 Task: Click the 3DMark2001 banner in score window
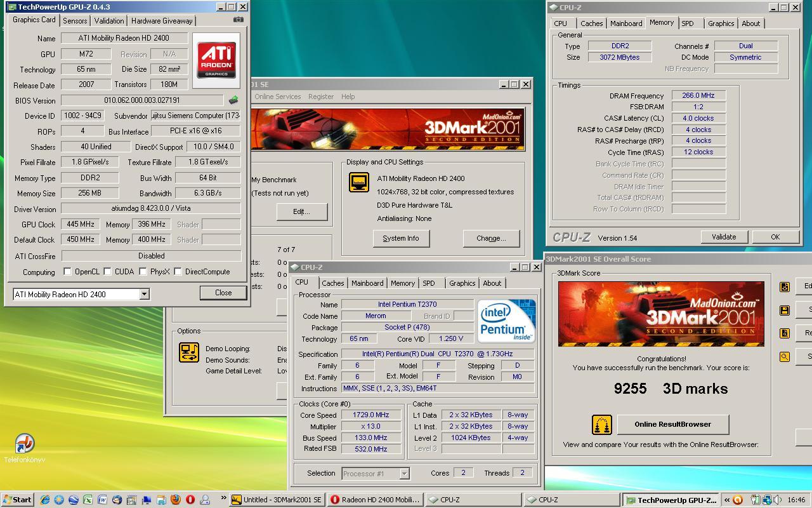661,314
